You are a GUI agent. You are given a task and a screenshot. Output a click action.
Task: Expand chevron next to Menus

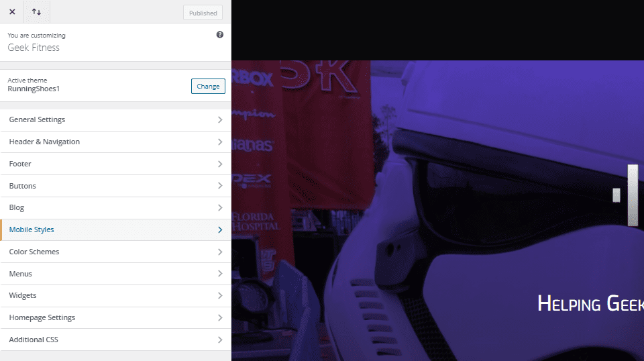pyautogui.click(x=220, y=274)
